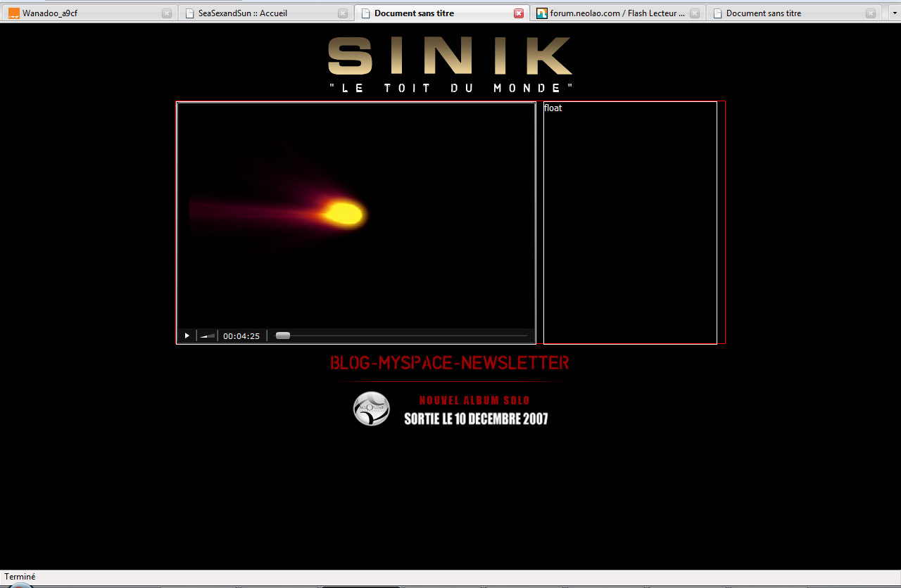
Task: Open the BLOG-MYSPACE-NEWSLETTER link
Action: 450,363
